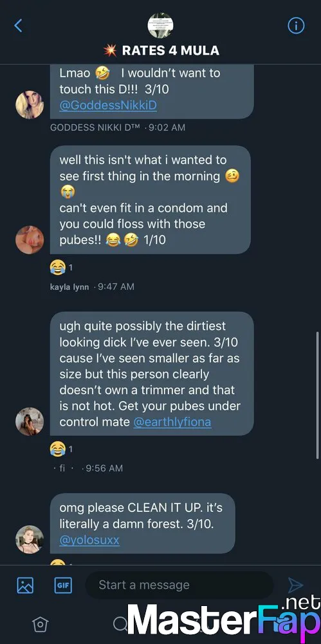This screenshot has width=321, height=644.
Task: Open the group avatar at top
Action: pos(160,25)
